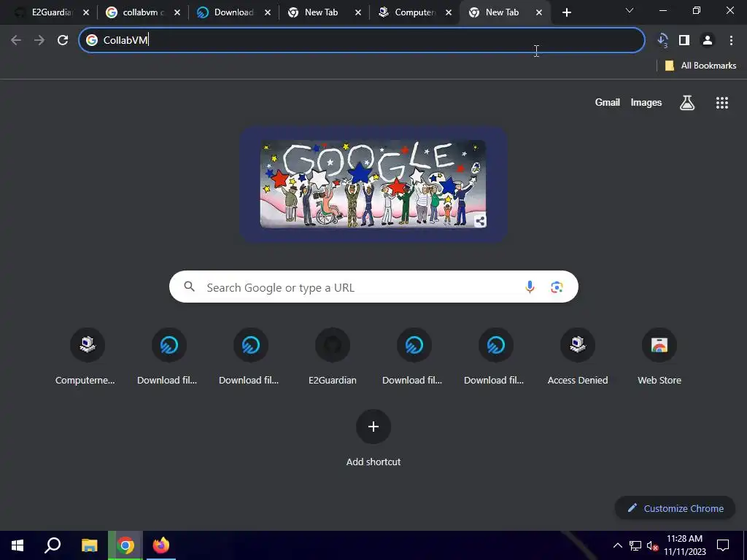Open Chrome three-dot menu
This screenshot has height=560, width=747.
pyautogui.click(x=731, y=41)
